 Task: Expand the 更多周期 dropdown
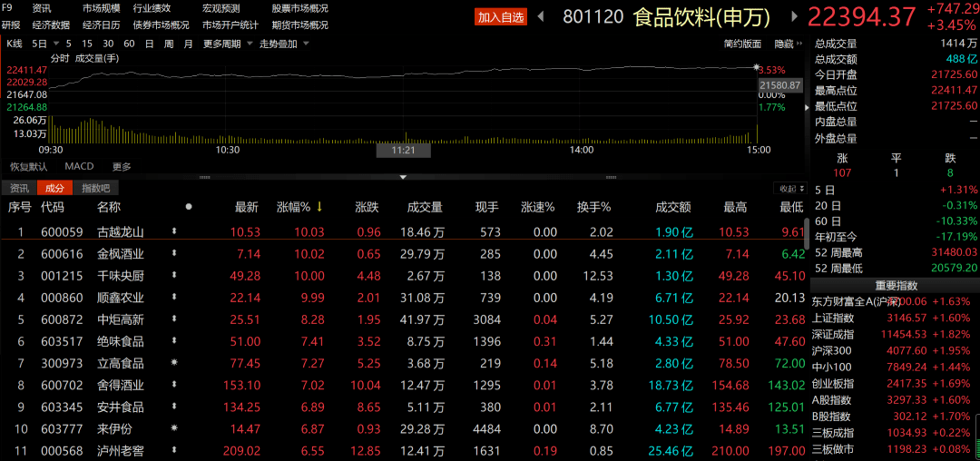pos(226,44)
